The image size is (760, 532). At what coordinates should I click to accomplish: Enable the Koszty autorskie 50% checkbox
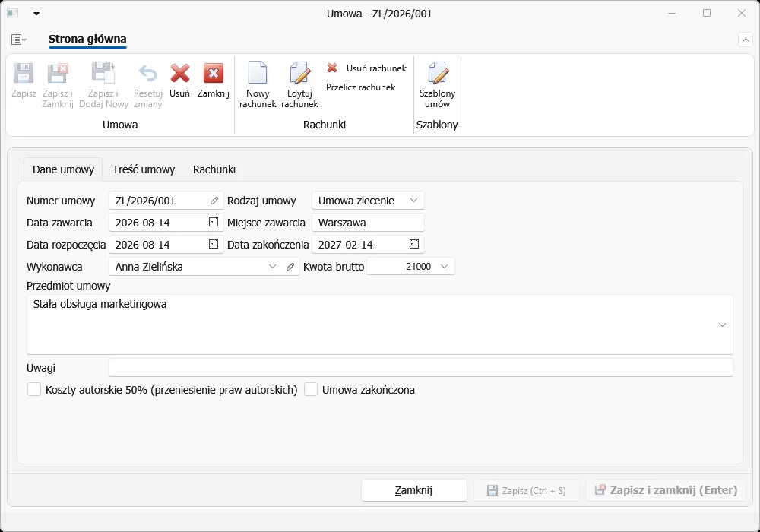click(34, 390)
